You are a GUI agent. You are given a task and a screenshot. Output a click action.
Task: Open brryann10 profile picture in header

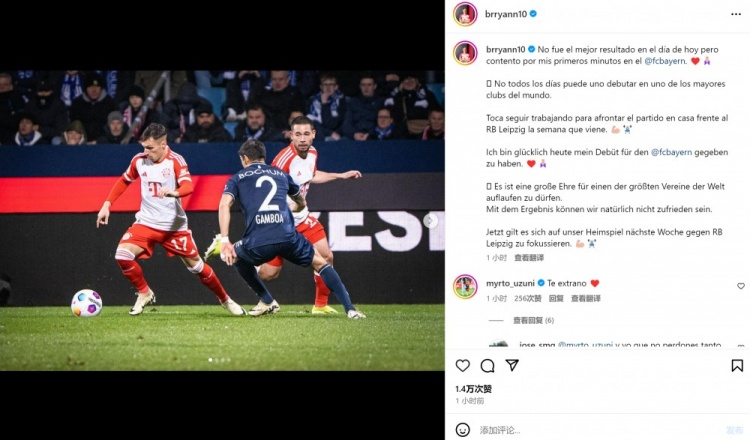465,14
